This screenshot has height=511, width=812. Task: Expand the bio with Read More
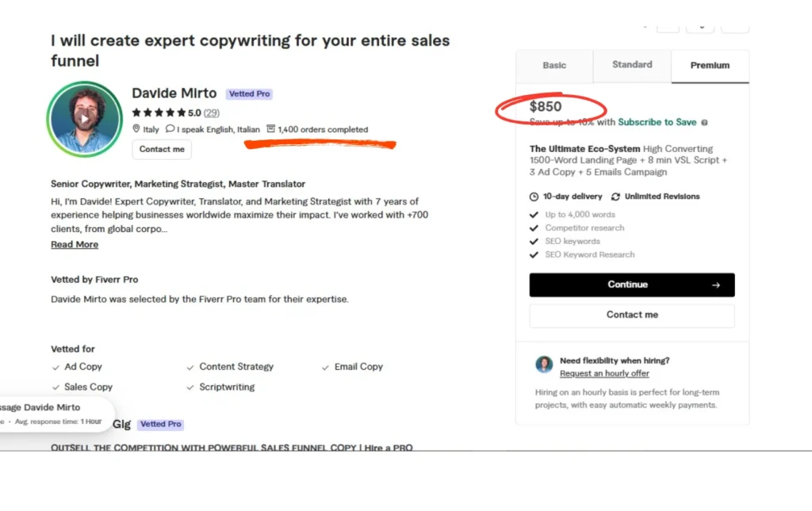click(x=75, y=245)
